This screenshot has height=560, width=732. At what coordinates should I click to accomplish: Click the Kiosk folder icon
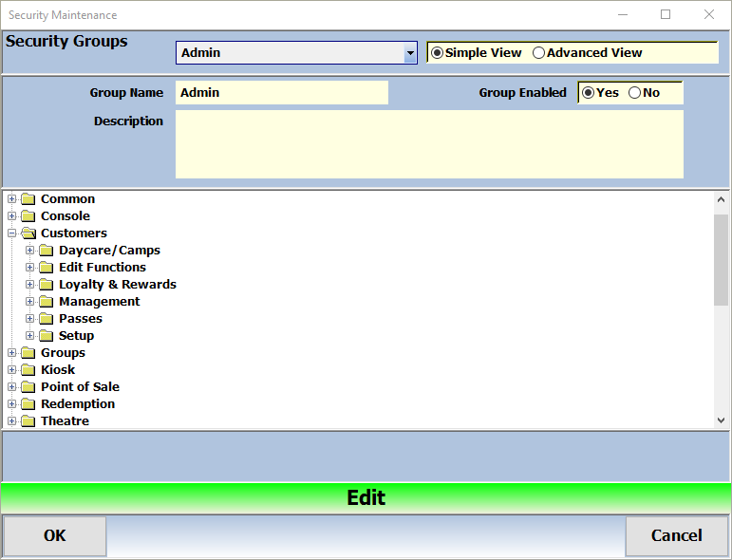point(28,370)
